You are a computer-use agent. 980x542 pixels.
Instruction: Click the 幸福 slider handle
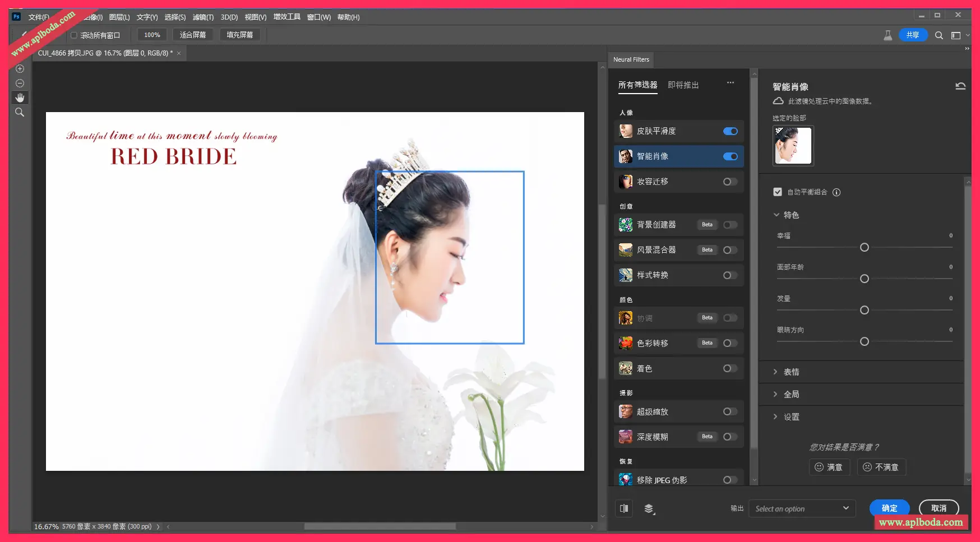tap(865, 248)
